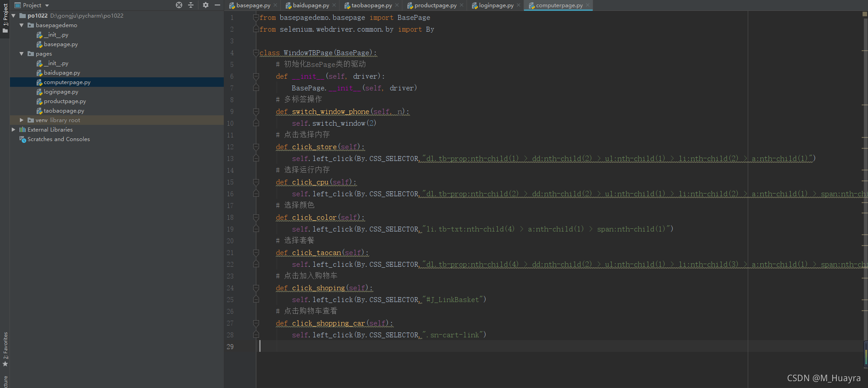Toggle the 2: Favorites side tool window

[5, 349]
